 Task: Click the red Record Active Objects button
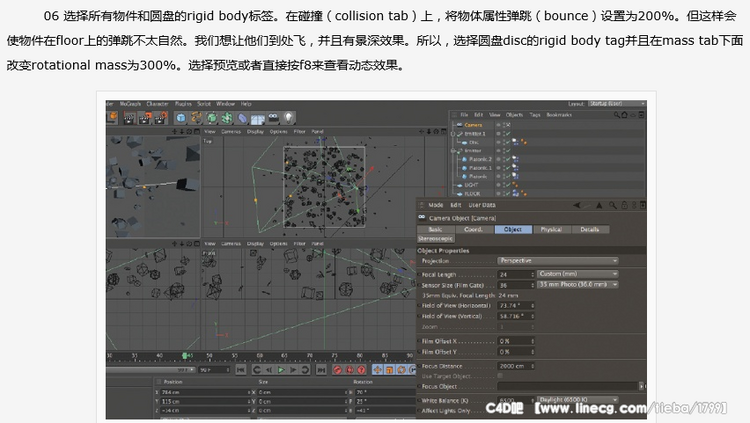coord(338,370)
